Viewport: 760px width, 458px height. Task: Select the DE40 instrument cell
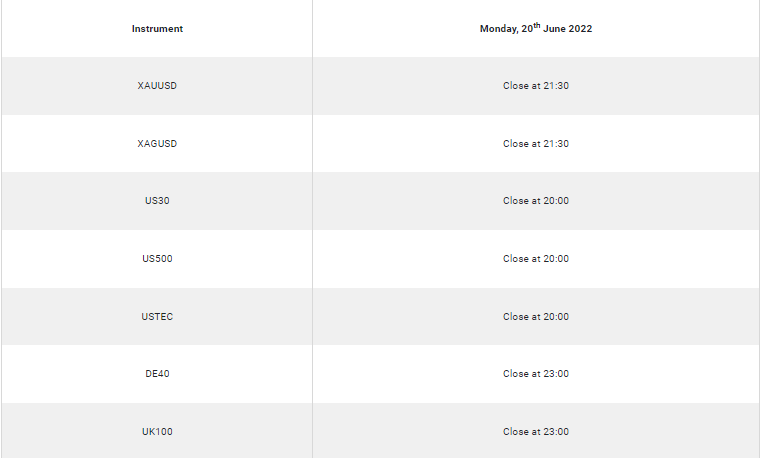[157, 374]
